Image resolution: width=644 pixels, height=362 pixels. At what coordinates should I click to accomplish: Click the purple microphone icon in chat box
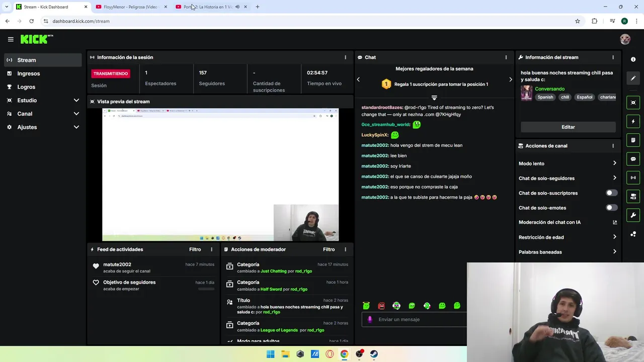pos(370,319)
